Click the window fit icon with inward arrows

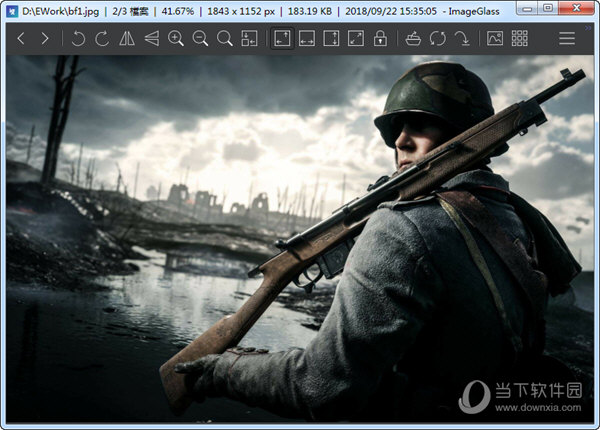249,38
